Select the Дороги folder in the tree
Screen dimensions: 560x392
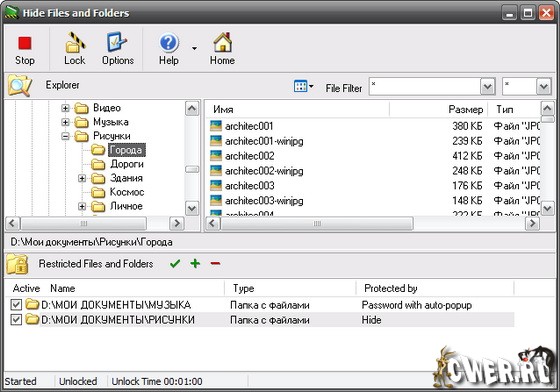pos(127,164)
